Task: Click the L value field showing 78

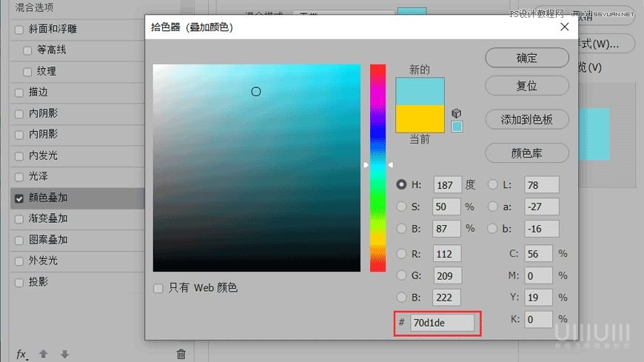Action: [542, 185]
